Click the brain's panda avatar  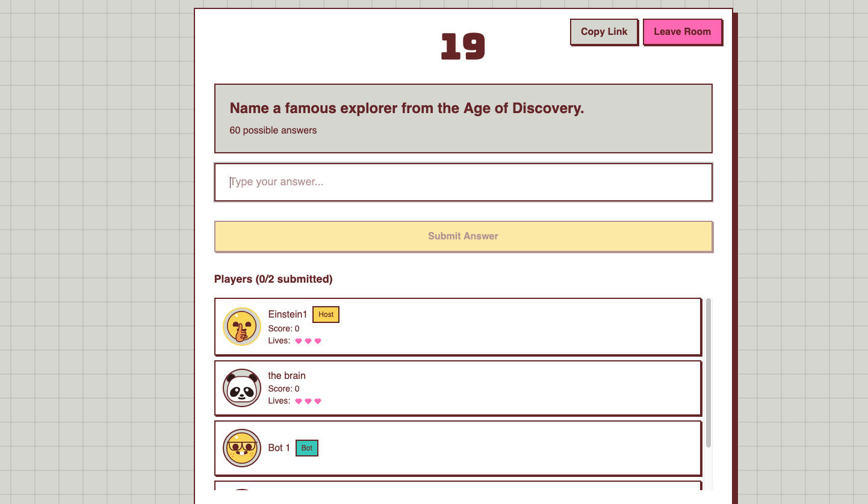point(242,388)
